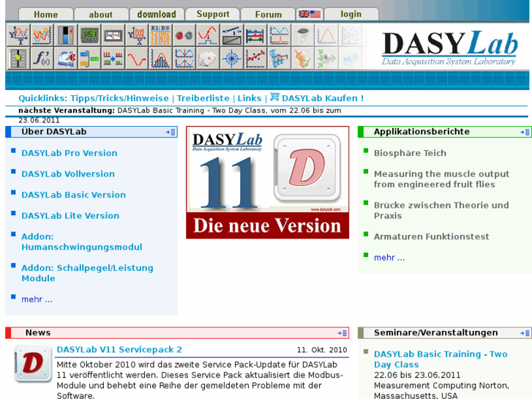Open the Addon: Schallpegel/Leistung Module link

click(87, 273)
